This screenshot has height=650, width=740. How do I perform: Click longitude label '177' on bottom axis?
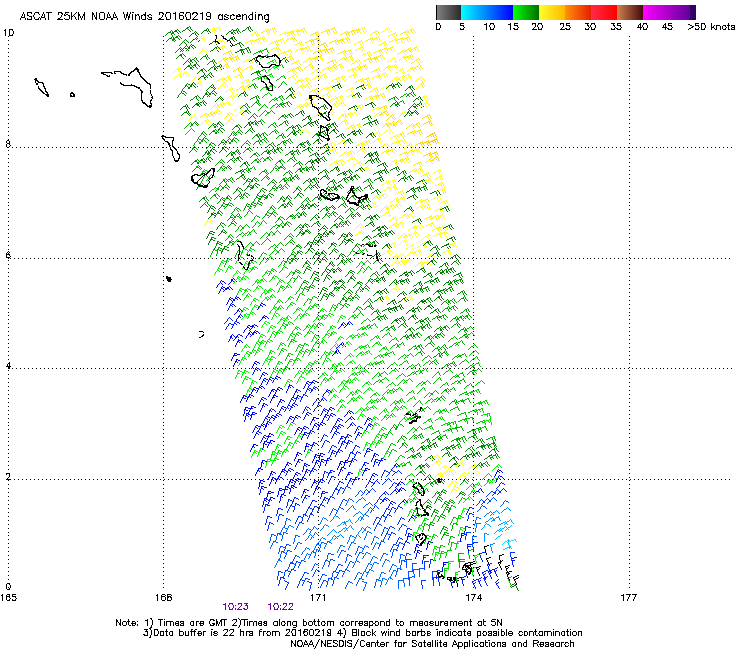click(629, 598)
